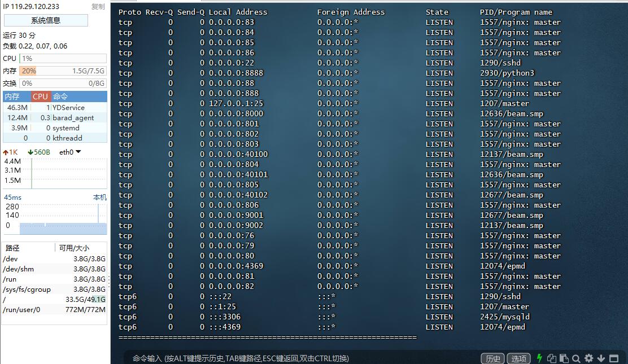Click 复制 to copy IP address
Image resolution: width=628 pixels, height=364 pixels.
tap(98, 6)
